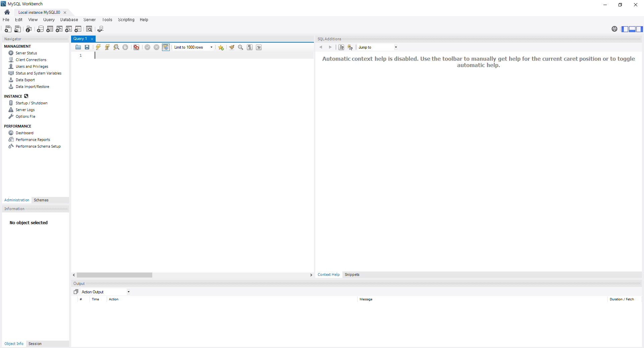Open Options File
644x348 pixels.
point(25,116)
